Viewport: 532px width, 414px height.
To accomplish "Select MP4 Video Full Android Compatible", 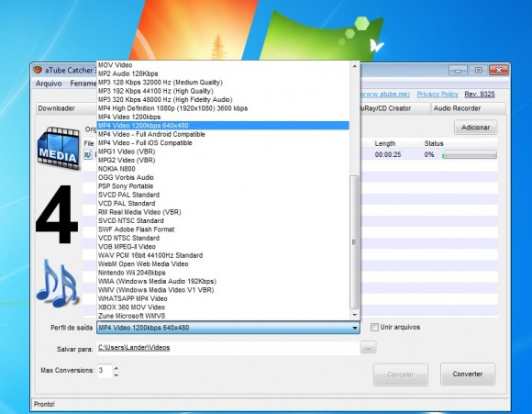I will [223, 135].
